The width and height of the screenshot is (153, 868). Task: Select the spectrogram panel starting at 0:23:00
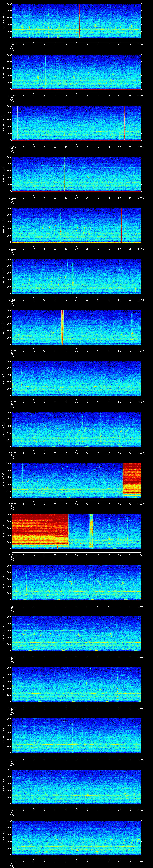pos(77,378)
